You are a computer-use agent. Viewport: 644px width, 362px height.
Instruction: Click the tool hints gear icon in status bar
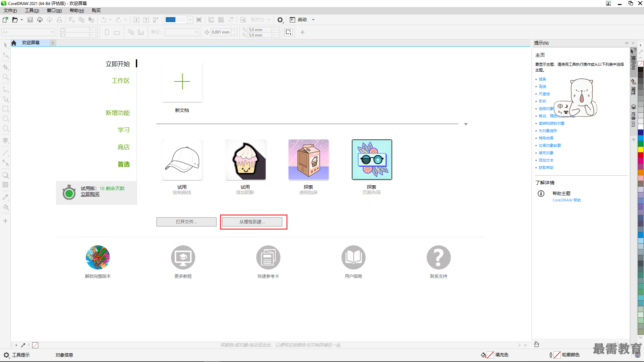[6, 355]
